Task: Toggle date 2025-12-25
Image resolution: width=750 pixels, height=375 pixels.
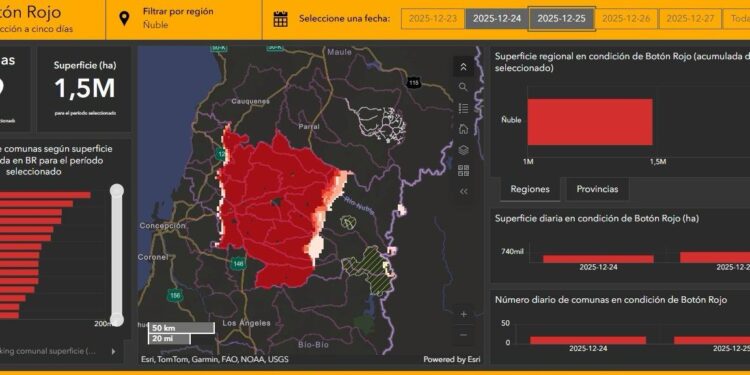Action: click(562, 19)
